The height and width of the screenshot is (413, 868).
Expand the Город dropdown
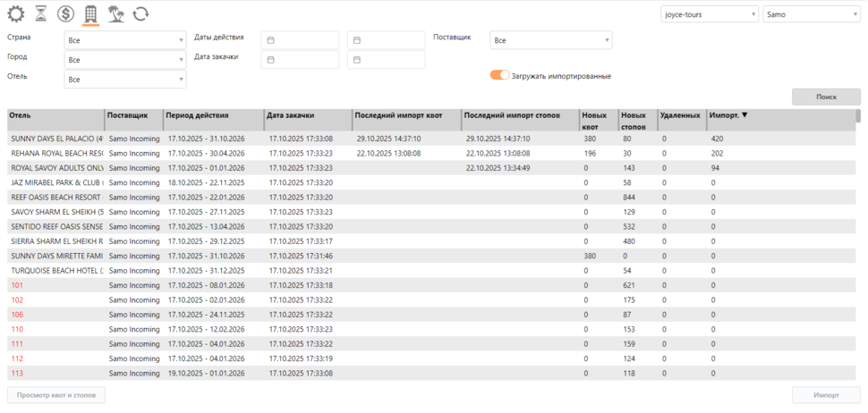pyautogui.click(x=125, y=60)
